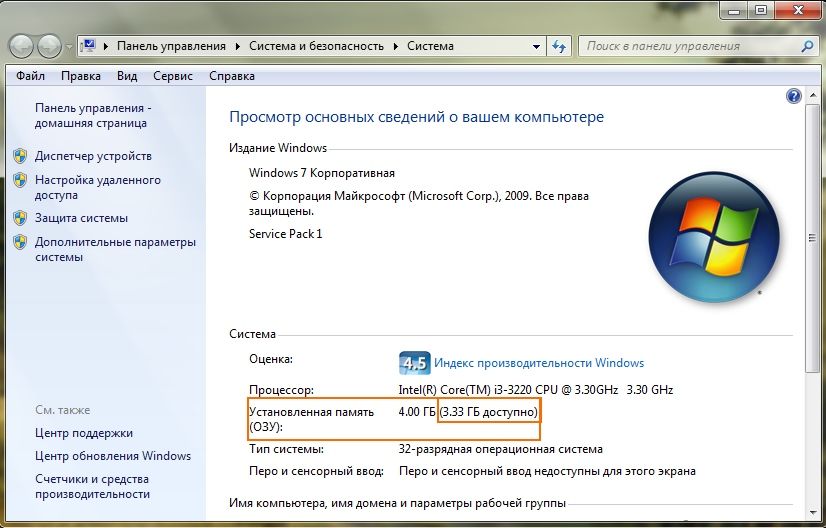Image resolution: width=826 pixels, height=528 pixels.
Task: Open help via the blue question mark icon
Action: tap(794, 96)
